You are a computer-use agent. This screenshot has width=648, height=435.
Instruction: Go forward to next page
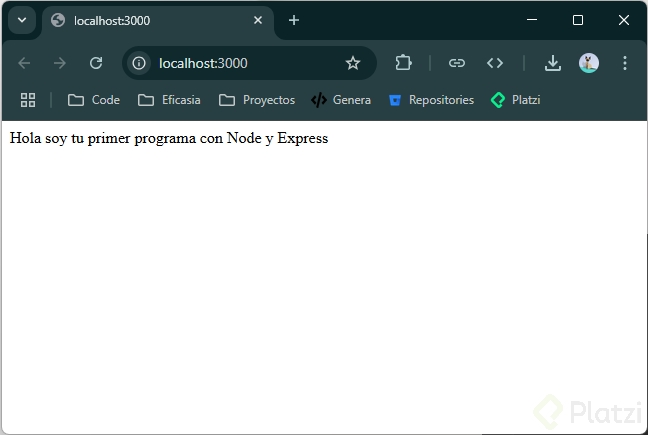click(x=60, y=63)
